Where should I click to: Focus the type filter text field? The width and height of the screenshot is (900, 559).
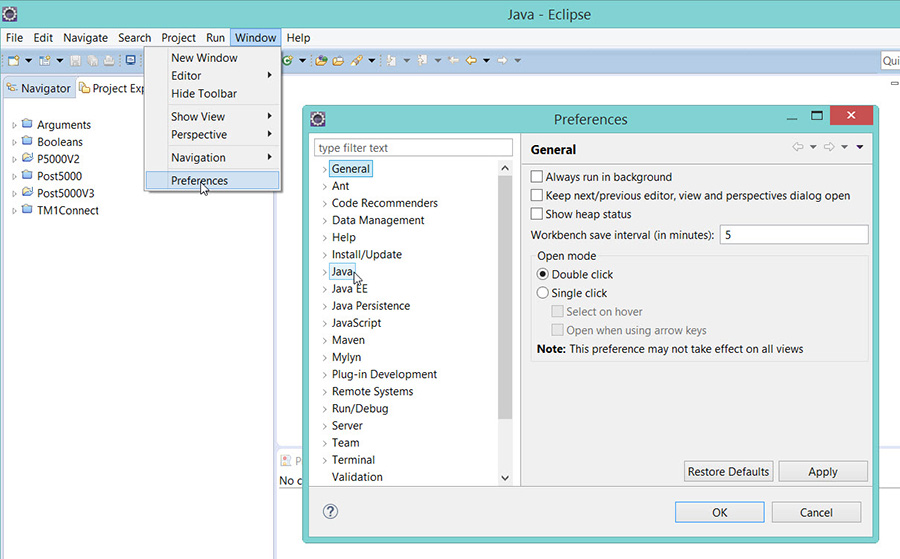click(x=413, y=147)
